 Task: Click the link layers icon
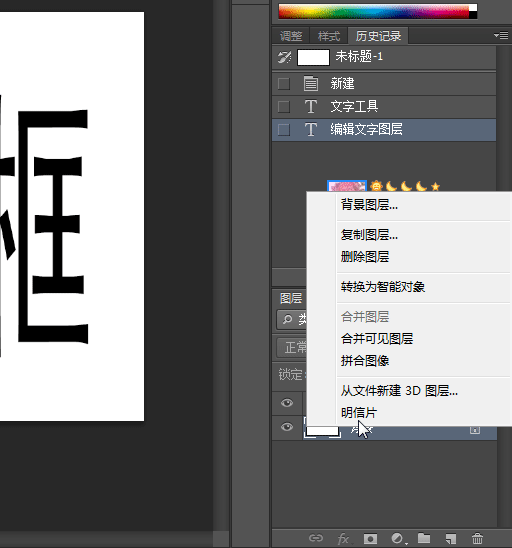tap(316, 538)
